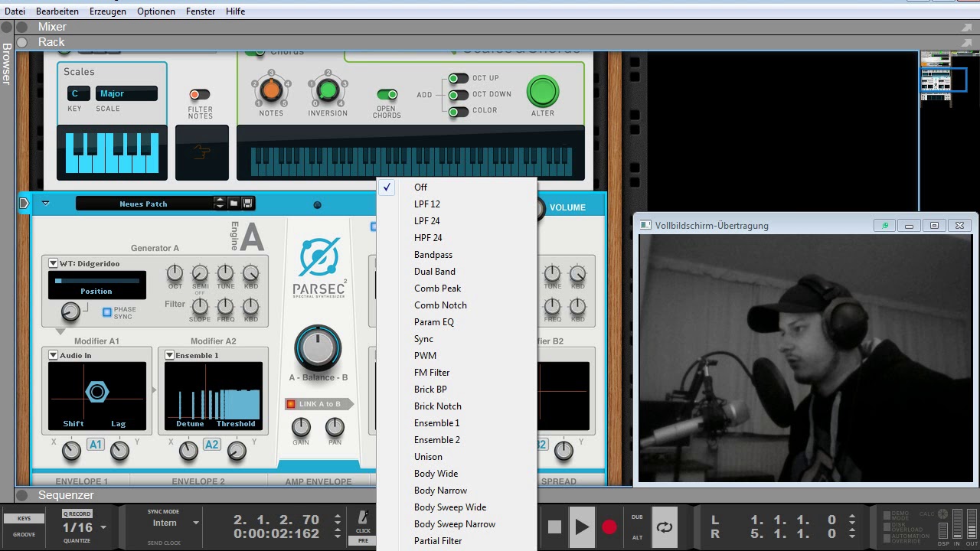The image size is (980, 551).
Task: Select FM Filter entry
Action: (456, 373)
